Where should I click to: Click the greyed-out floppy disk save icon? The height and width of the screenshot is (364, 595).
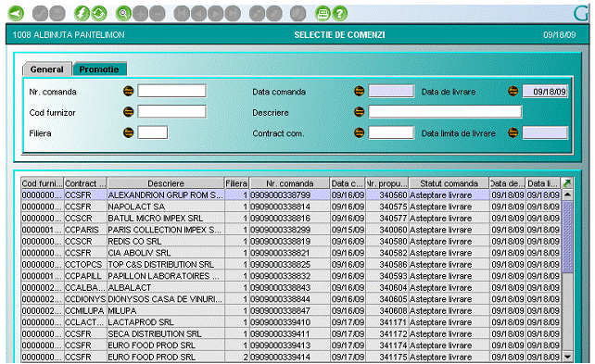[x=57, y=14]
